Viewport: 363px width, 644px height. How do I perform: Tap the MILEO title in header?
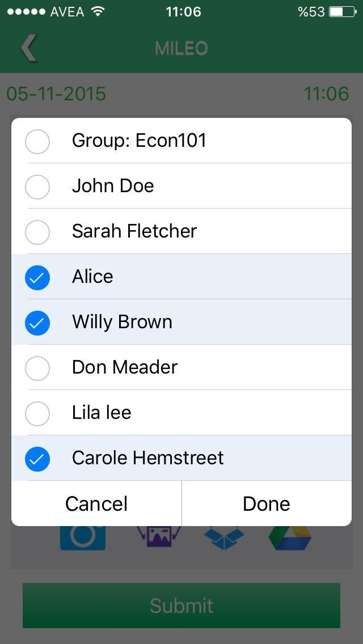tap(181, 48)
